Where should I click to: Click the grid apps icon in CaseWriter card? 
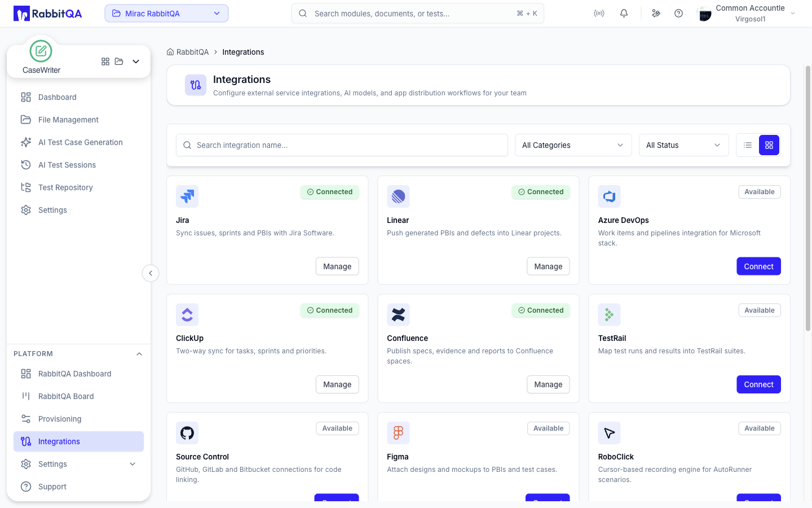[105, 62]
